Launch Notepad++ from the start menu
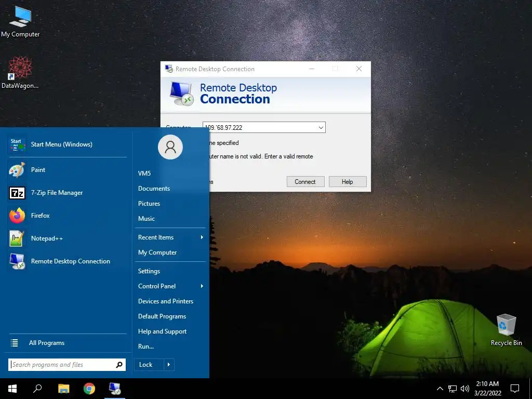This screenshot has width=532, height=399. coord(67,238)
